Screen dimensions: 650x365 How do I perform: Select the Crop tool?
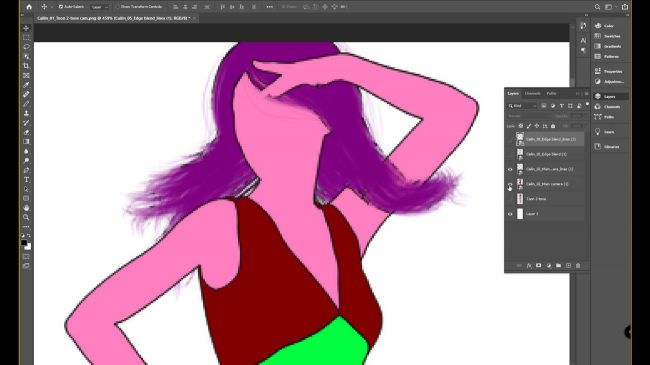click(26, 66)
